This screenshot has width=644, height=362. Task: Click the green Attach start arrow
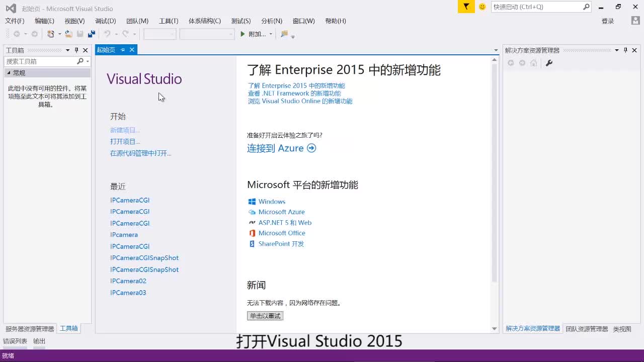[243, 34]
